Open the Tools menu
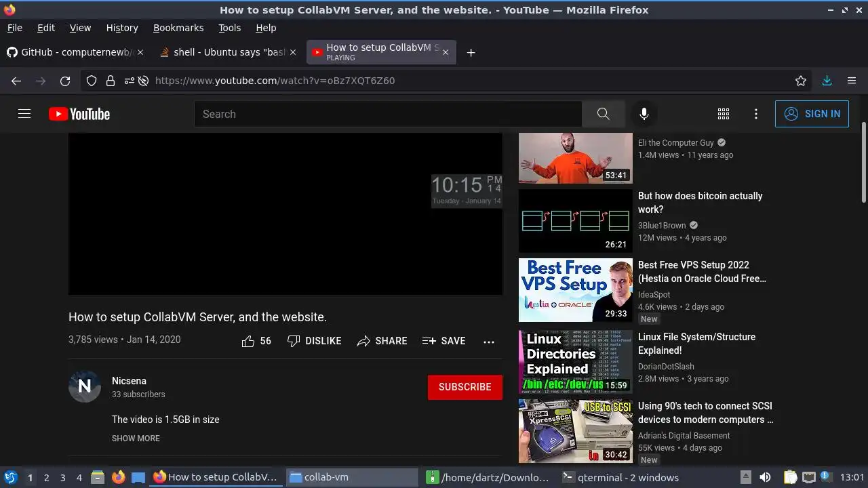 229,28
